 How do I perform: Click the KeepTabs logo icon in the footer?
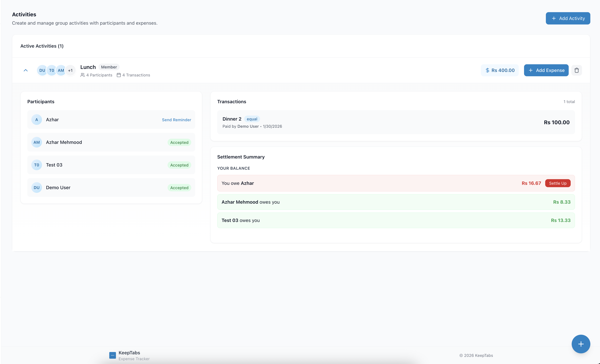(x=112, y=355)
